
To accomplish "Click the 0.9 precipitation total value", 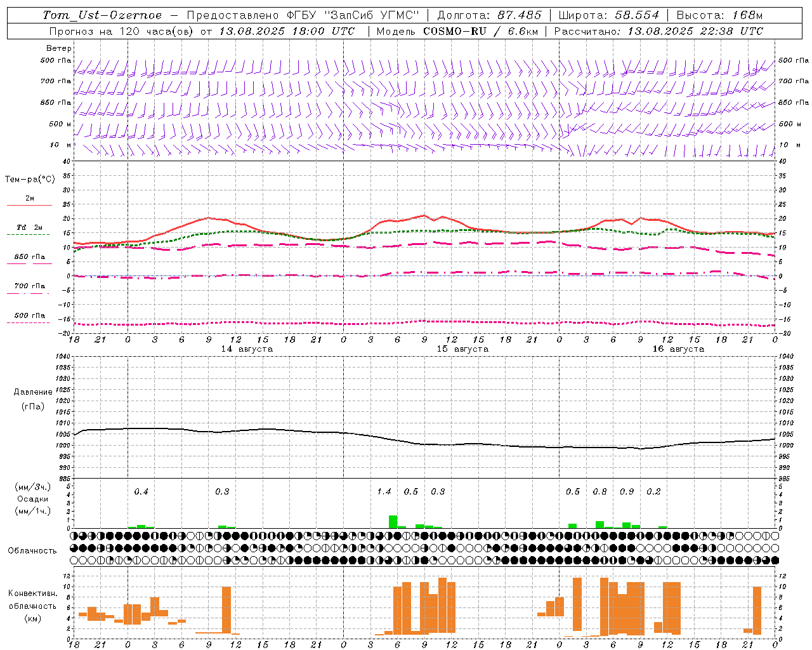I will tap(627, 492).
